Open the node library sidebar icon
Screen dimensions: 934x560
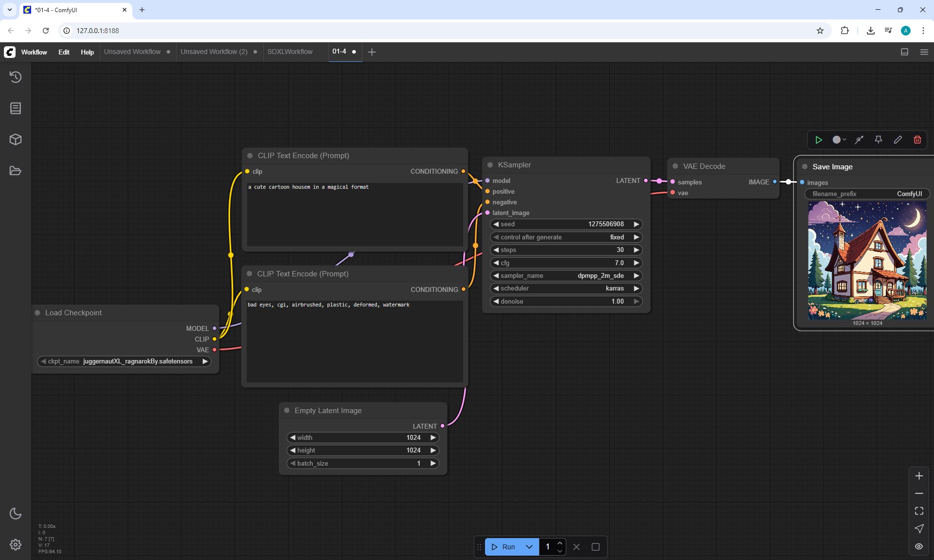click(16, 108)
